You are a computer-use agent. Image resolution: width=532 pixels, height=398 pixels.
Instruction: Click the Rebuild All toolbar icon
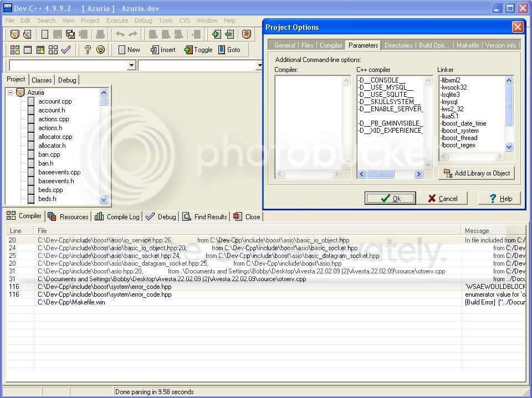point(53,50)
